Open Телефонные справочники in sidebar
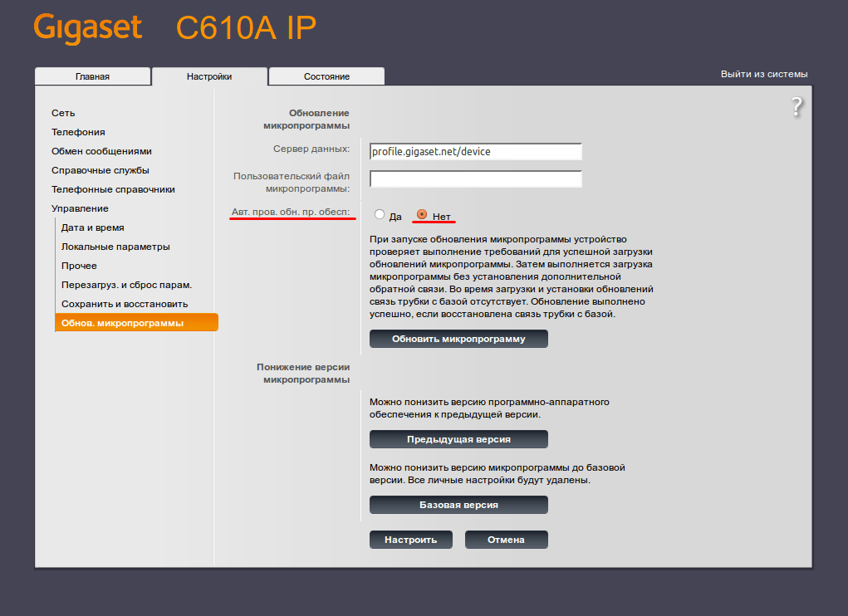 point(113,189)
